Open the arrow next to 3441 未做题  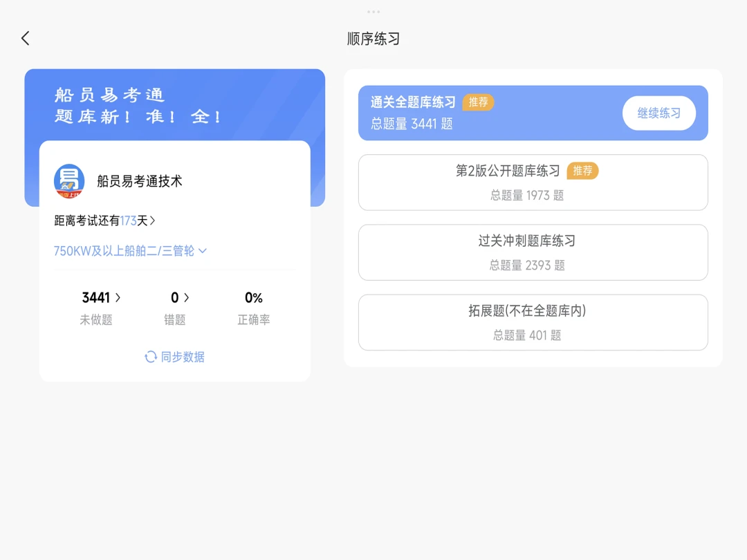click(x=118, y=297)
